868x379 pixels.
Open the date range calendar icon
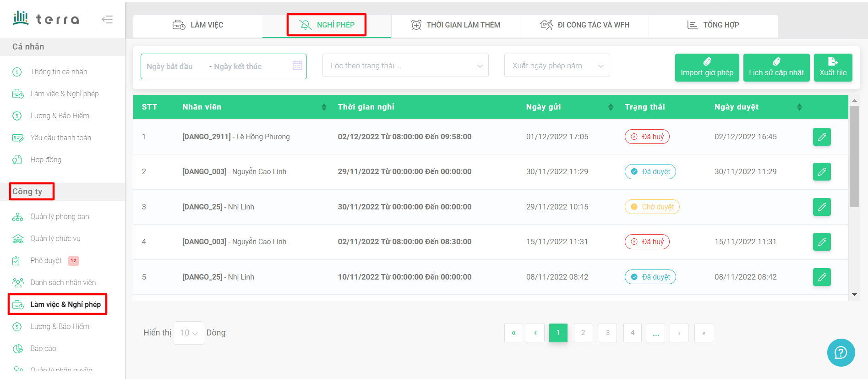[x=297, y=66]
